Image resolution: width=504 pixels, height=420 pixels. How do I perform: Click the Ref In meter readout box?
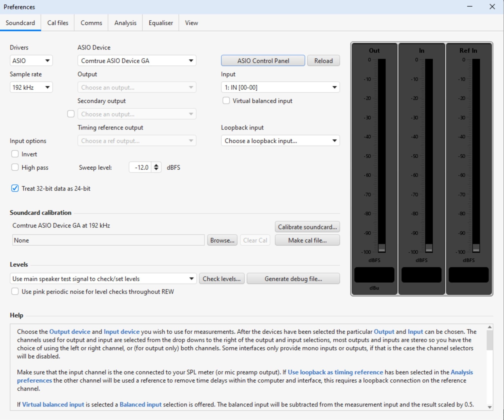coord(469,275)
